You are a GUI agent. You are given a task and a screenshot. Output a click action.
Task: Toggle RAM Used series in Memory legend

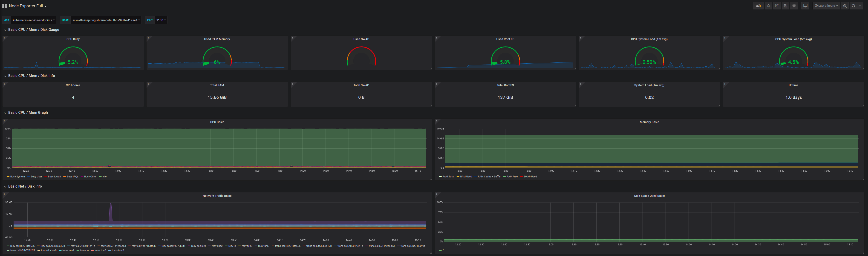466,177
